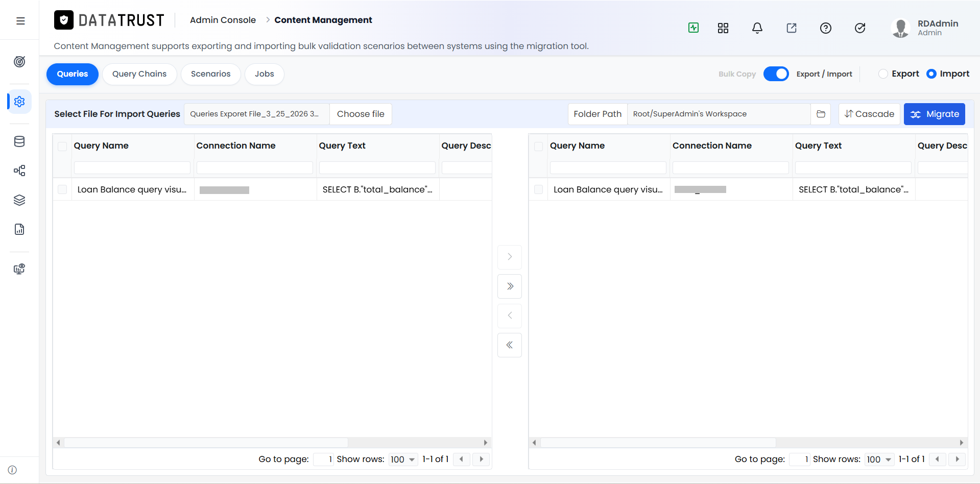Switch to the Query Chains tab
980x484 pixels.
click(x=139, y=74)
